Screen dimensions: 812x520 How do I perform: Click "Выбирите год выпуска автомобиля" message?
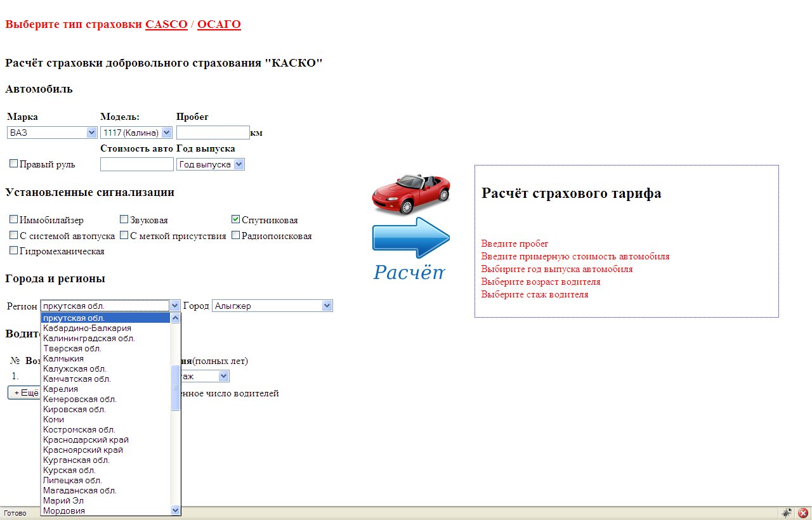click(557, 269)
